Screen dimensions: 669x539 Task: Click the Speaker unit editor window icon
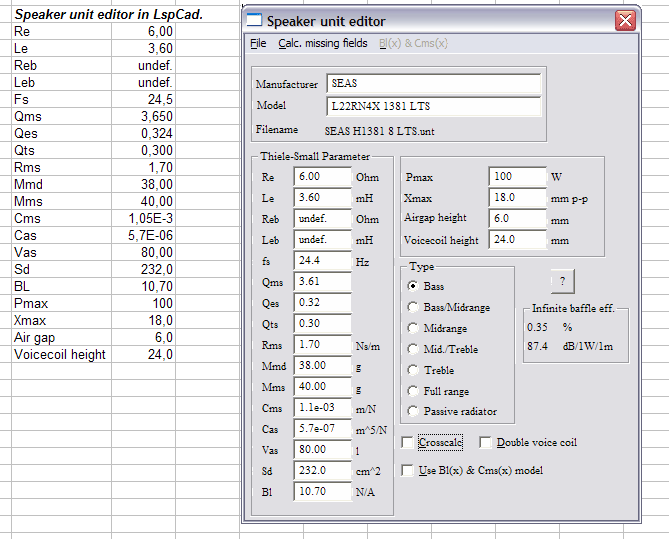pyautogui.click(x=255, y=21)
